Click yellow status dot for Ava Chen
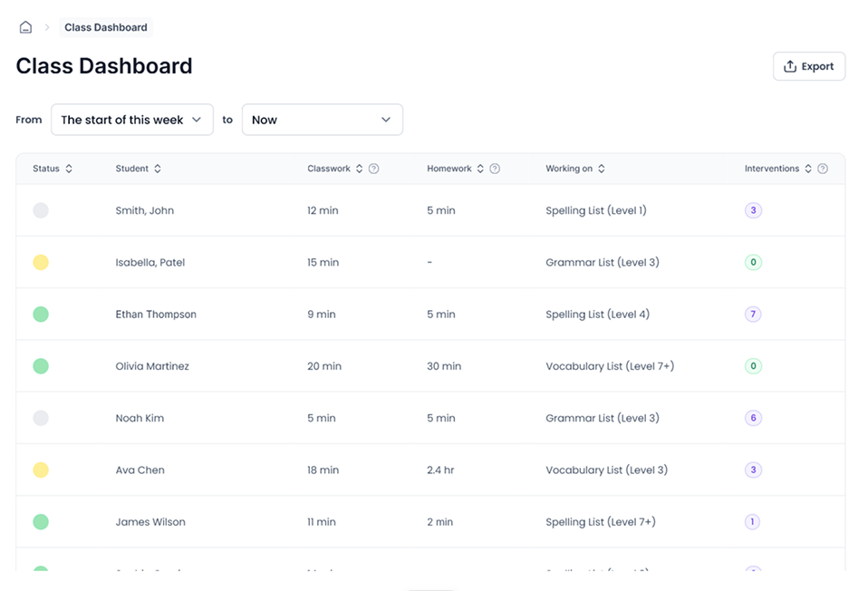The width and height of the screenshot is (868, 591). coord(41,470)
